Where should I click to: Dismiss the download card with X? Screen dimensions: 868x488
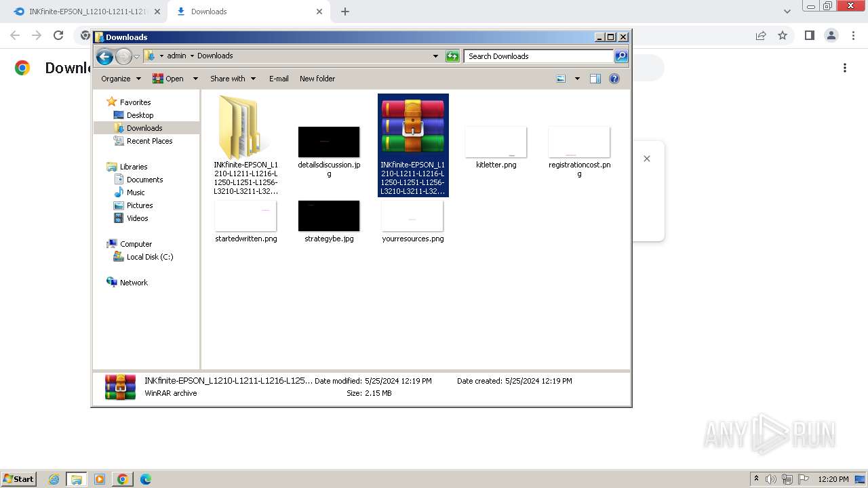click(x=647, y=159)
